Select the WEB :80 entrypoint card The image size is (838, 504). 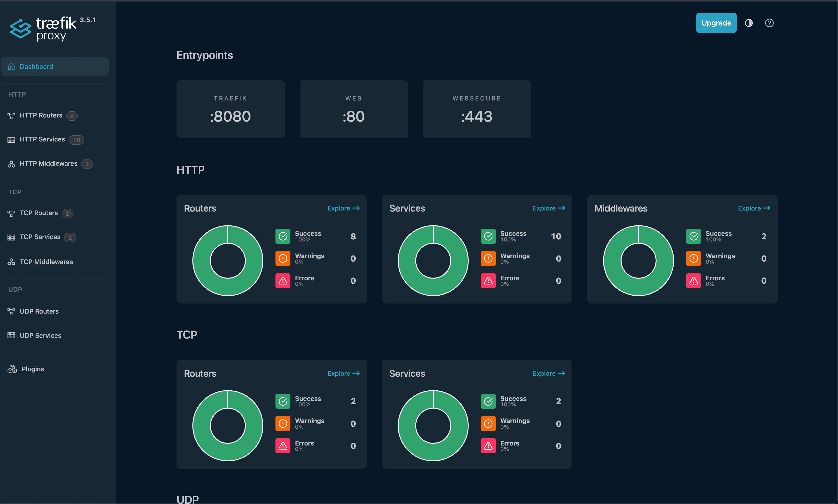354,109
